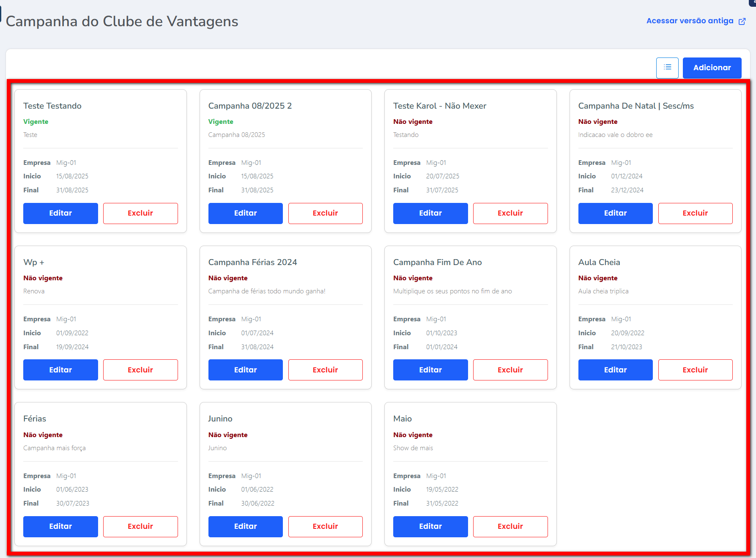Delete the Teste Testando campaign
The width and height of the screenshot is (756, 558).
point(140,213)
